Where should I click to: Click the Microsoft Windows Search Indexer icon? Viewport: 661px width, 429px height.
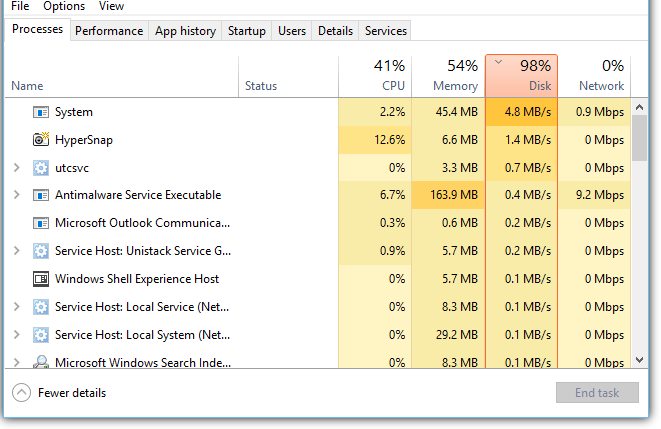41,362
